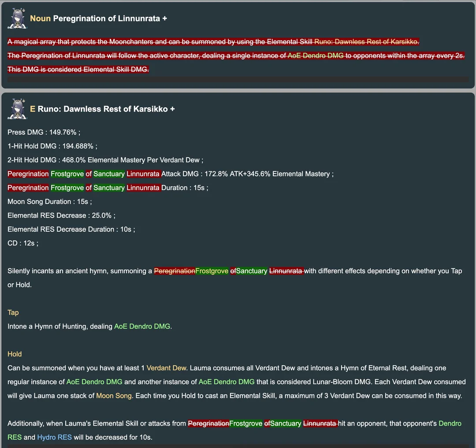Click the CD : 12s stat line
The width and height of the screenshot is (476, 448).
pyautogui.click(x=23, y=243)
